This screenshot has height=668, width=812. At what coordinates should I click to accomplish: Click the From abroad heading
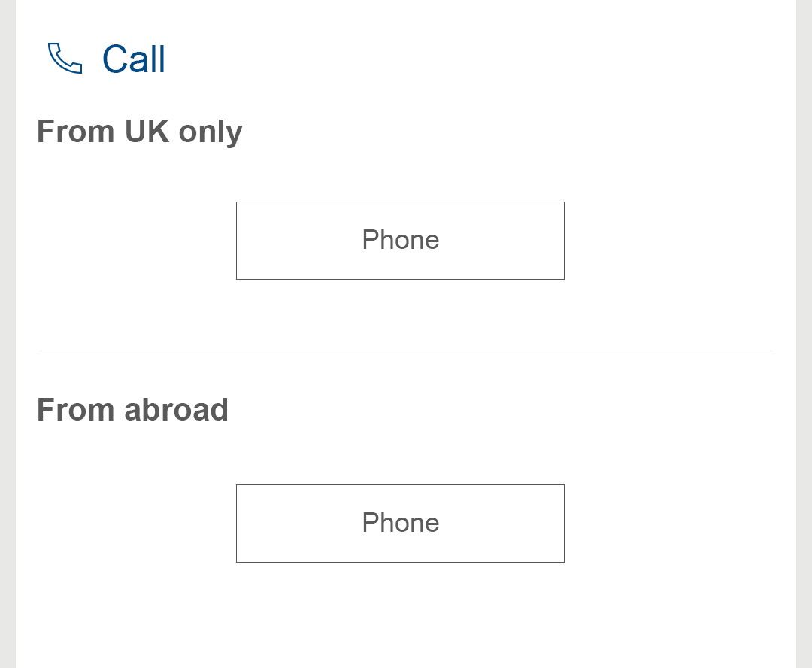[x=132, y=410]
